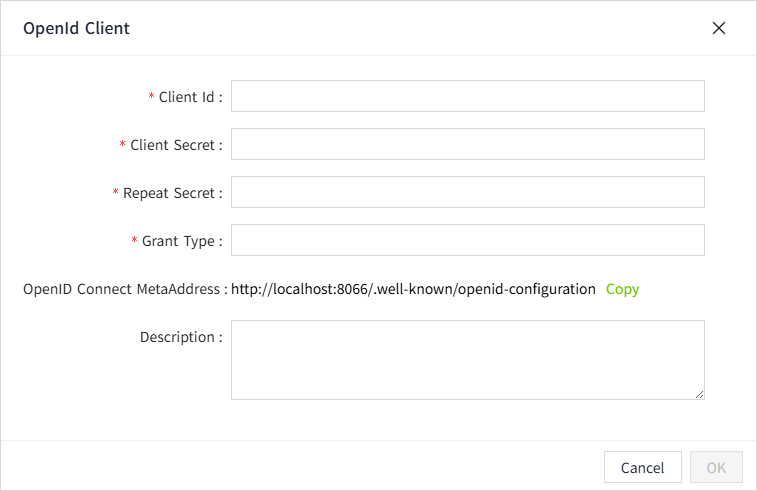Click the red asterisk beside Client Id

tap(152, 98)
